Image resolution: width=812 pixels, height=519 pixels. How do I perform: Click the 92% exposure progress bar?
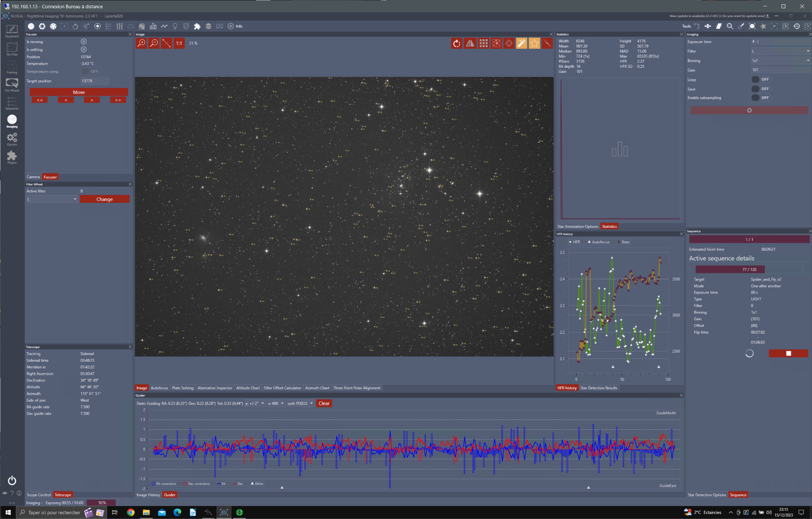coord(101,503)
